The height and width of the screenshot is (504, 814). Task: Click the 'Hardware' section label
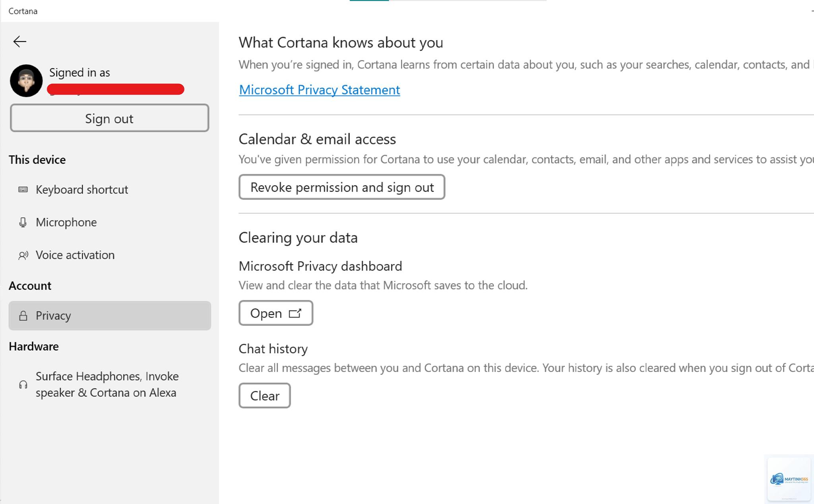click(x=34, y=347)
